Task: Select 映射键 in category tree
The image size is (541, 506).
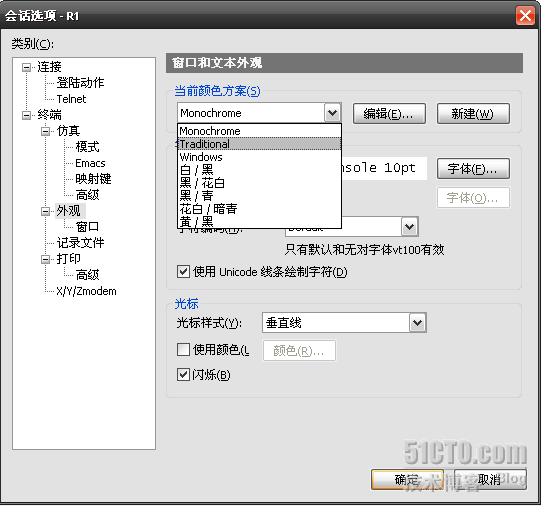Action: [93, 179]
